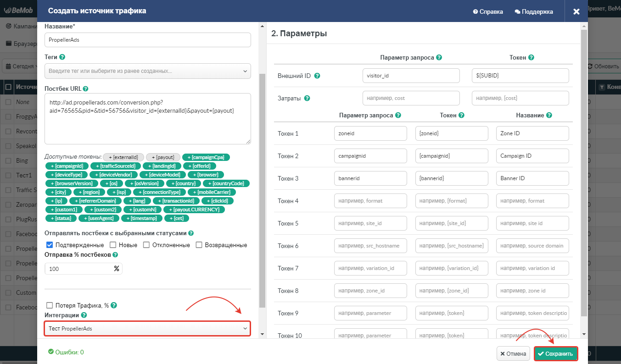
Task: Click the help icon next to Постбек URL
Action: click(85, 88)
